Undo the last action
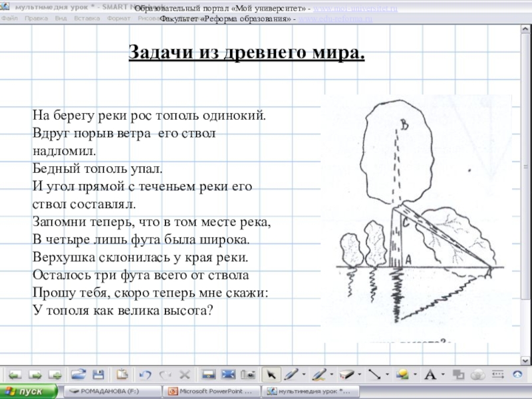The width and height of the screenshot is (532, 399). (146, 374)
